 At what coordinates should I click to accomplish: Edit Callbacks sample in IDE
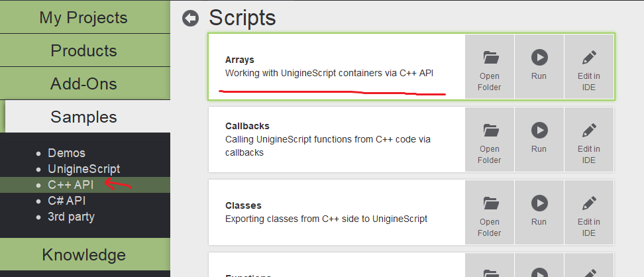(589, 140)
